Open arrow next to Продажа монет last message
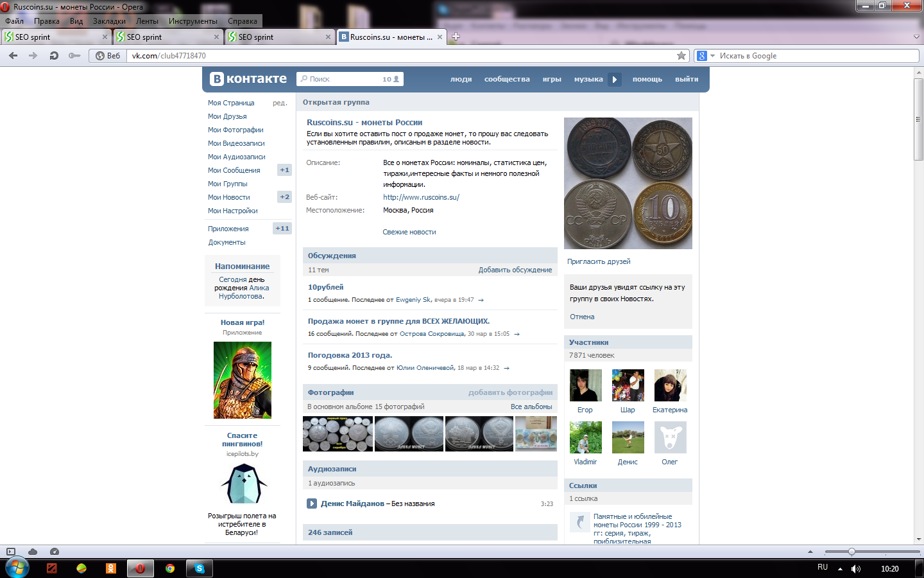 517,334
